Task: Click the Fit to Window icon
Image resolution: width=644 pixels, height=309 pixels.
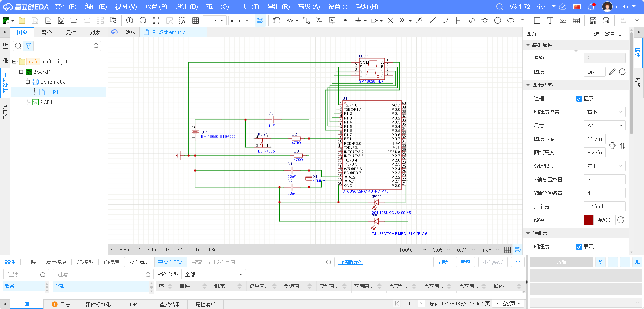Action: tap(156, 20)
